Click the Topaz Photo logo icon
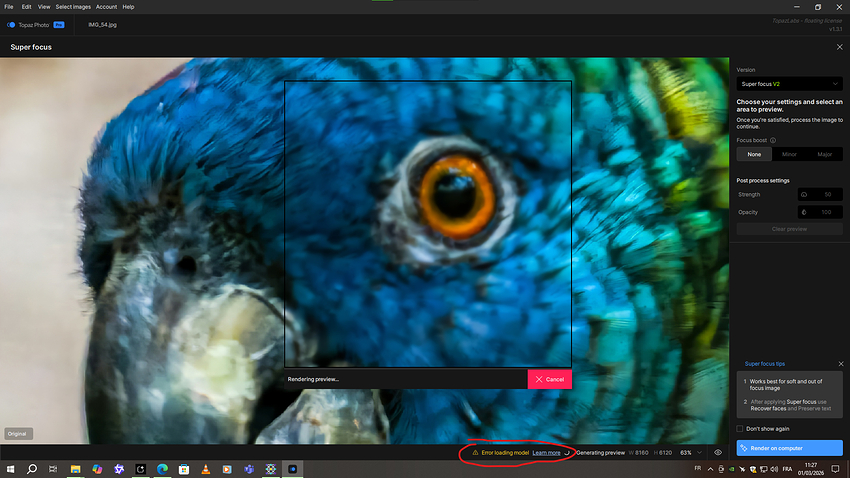This screenshot has width=850, height=478. point(12,24)
